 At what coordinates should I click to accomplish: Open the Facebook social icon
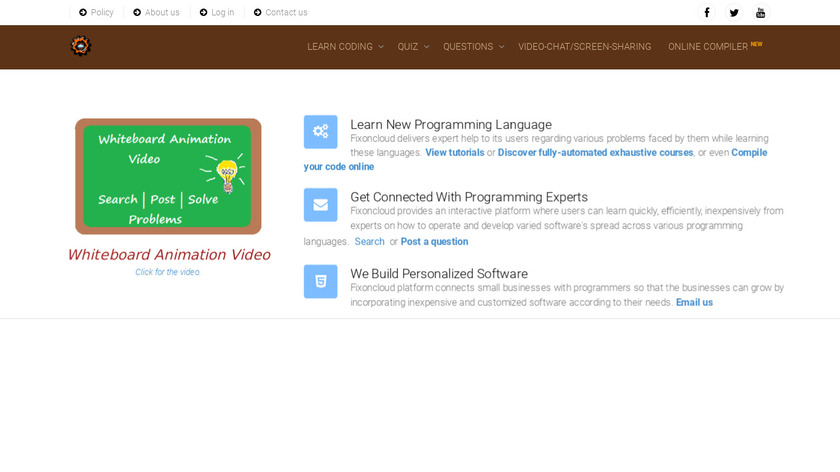coord(707,12)
